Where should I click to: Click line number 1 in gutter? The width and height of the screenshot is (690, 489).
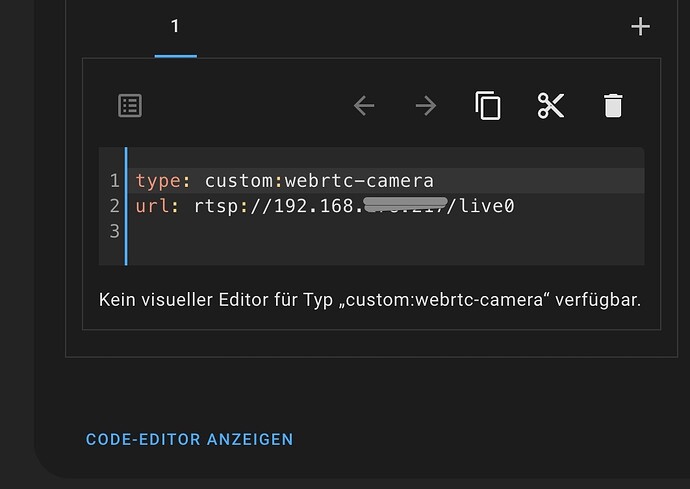[x=114, y=181]
